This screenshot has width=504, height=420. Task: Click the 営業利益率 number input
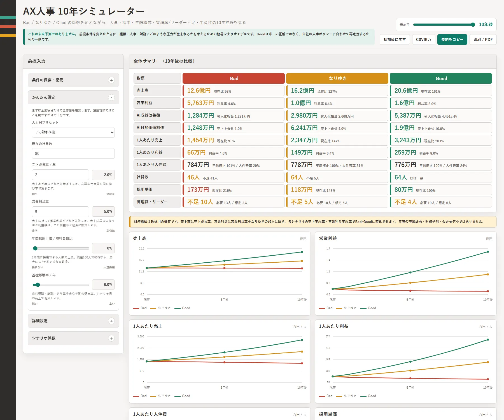pos(60,212)
